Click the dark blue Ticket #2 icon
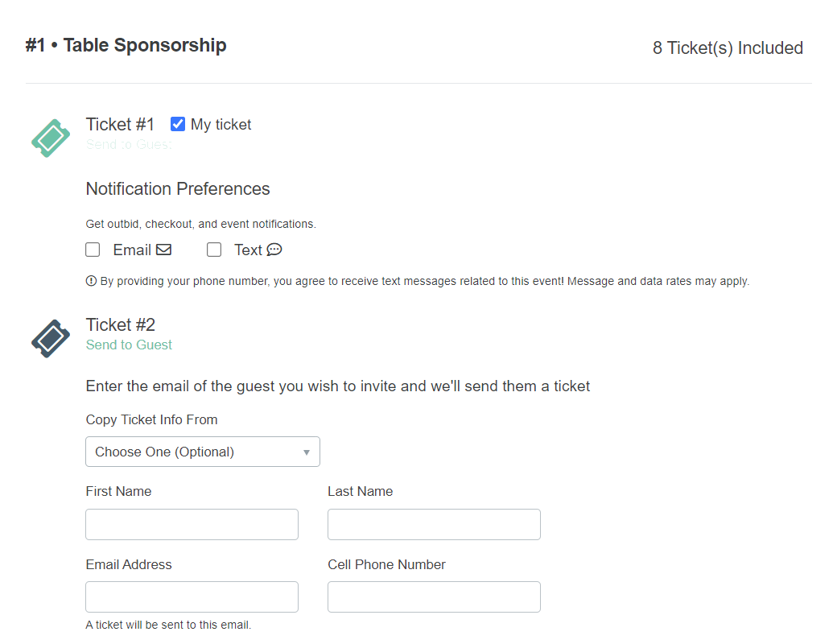The height and width of the screenshot is (644, 837). 51,339
